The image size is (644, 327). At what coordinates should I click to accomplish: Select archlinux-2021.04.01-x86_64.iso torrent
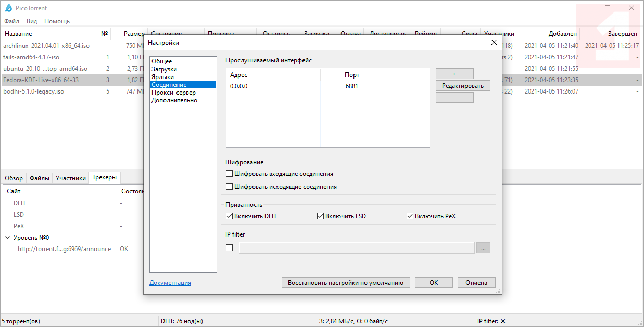(46, 46)
